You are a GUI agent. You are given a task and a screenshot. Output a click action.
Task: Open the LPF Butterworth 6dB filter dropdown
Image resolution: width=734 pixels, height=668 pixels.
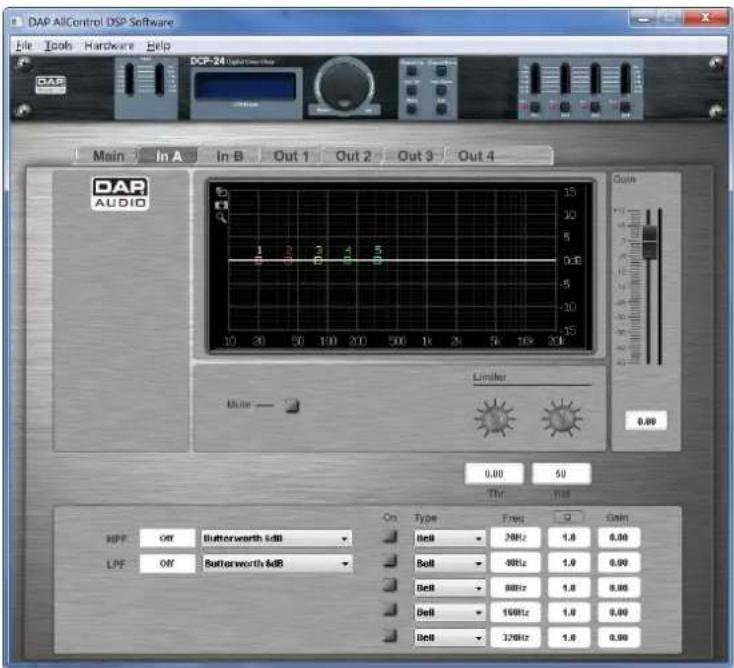277,563
